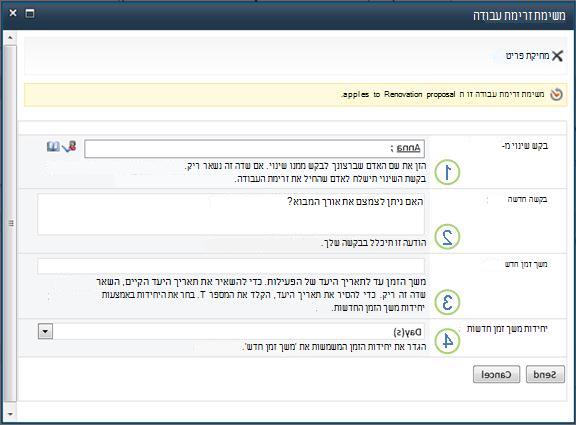Click the new duration input field
The height and width of the screenshot is (425, 576).
(231, 266)
